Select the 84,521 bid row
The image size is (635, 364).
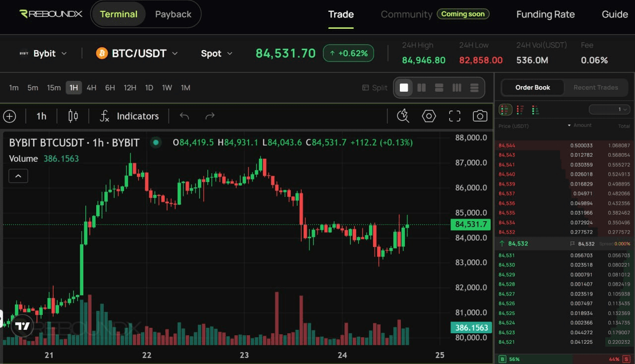click(x=565, y=342)
